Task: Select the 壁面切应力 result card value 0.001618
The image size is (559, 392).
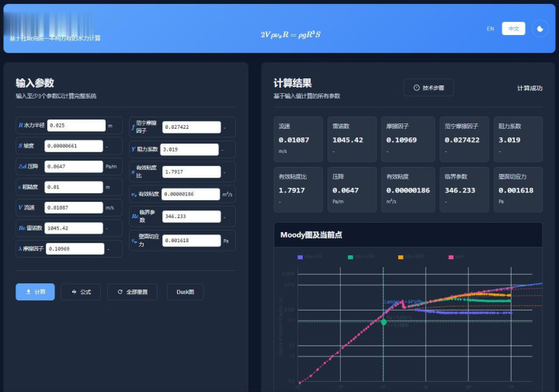Action: tap(516, 190)
